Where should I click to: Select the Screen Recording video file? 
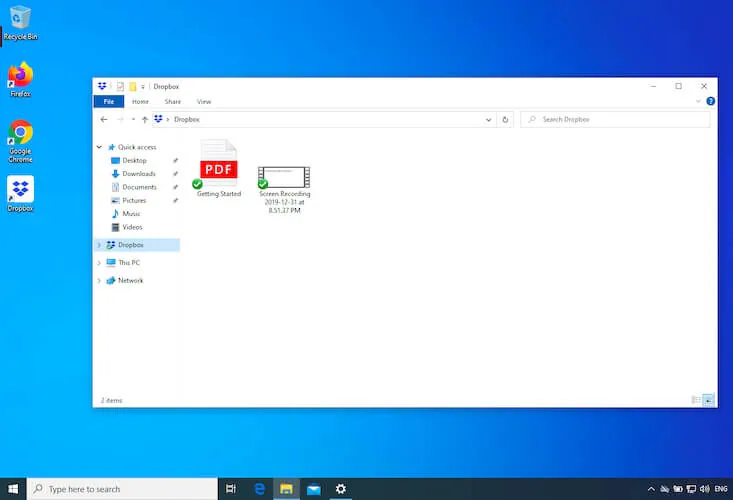point(284,190)
